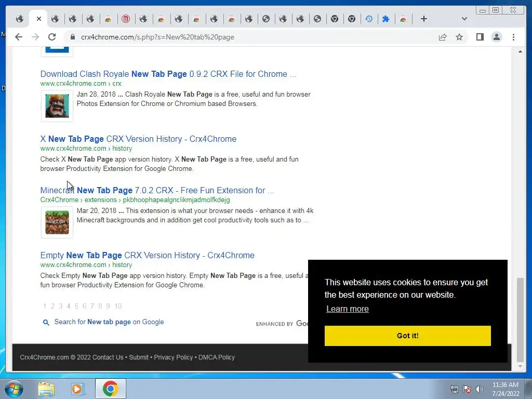Open the Chrome side panel
Screen dimensions: 532x399
point(480,37)
